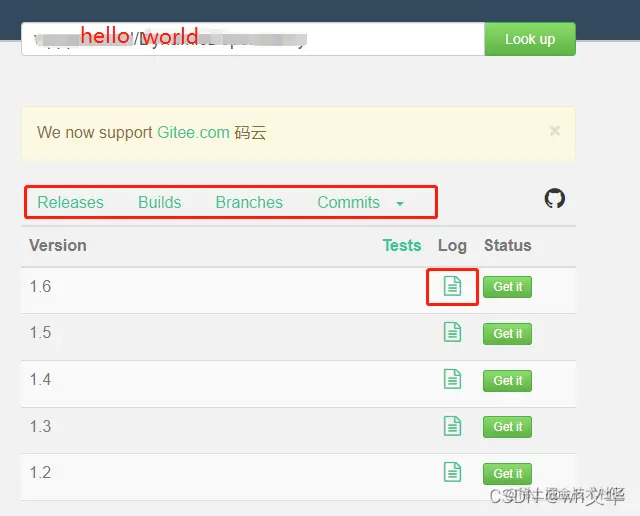The height and width of the screenshot is (516, 640).
Task: Select version 1.6 text
Action: 40,287
